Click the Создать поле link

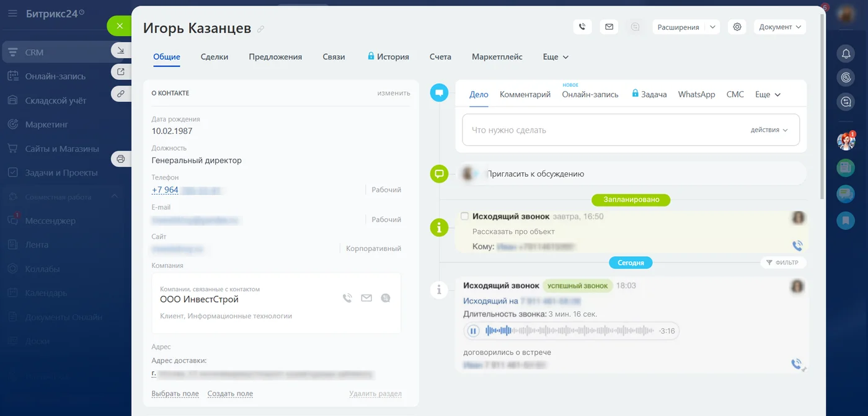pos(230,394)
